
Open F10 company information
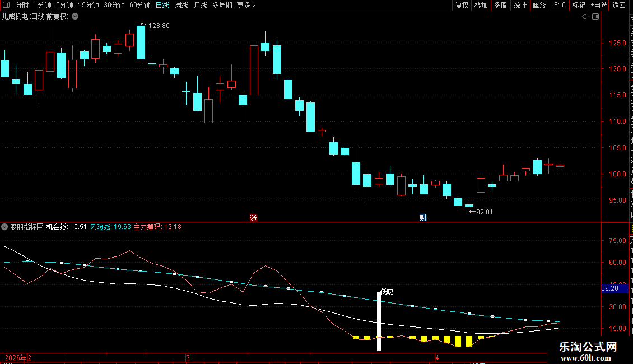560,5
